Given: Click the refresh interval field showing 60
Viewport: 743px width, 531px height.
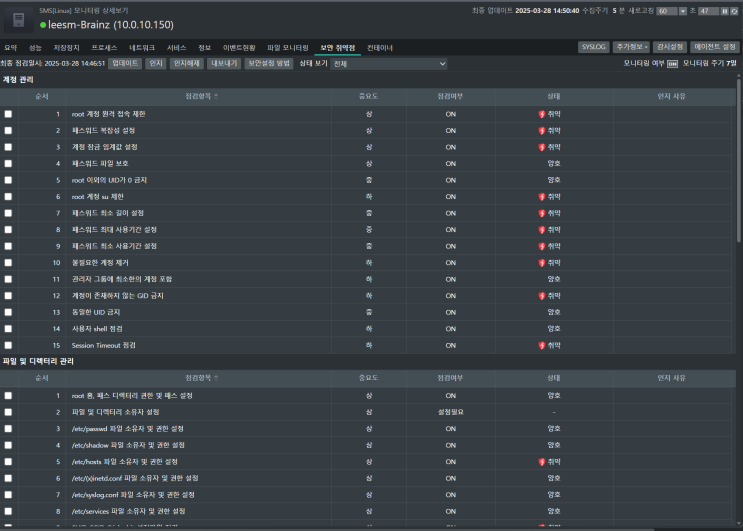Looking at the screenshot, I should [667, 11].
